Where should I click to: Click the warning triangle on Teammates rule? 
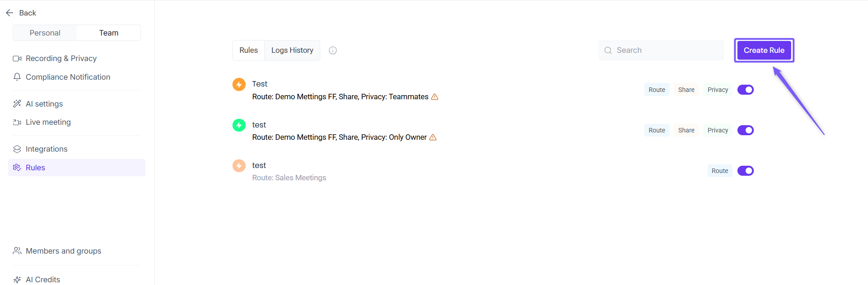click(x=434, y=97)
